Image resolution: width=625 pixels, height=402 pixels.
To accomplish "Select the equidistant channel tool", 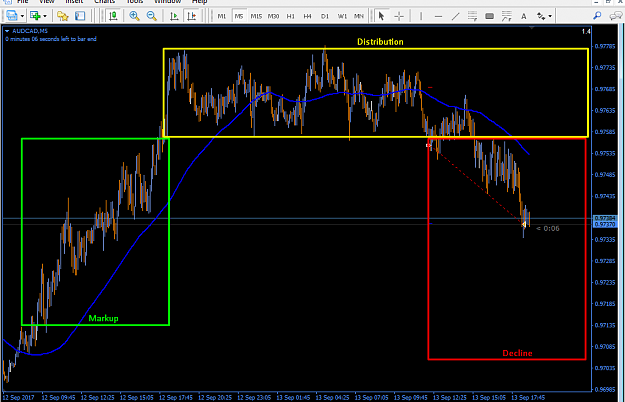I will pyautogui.click(x=472, y=16).
